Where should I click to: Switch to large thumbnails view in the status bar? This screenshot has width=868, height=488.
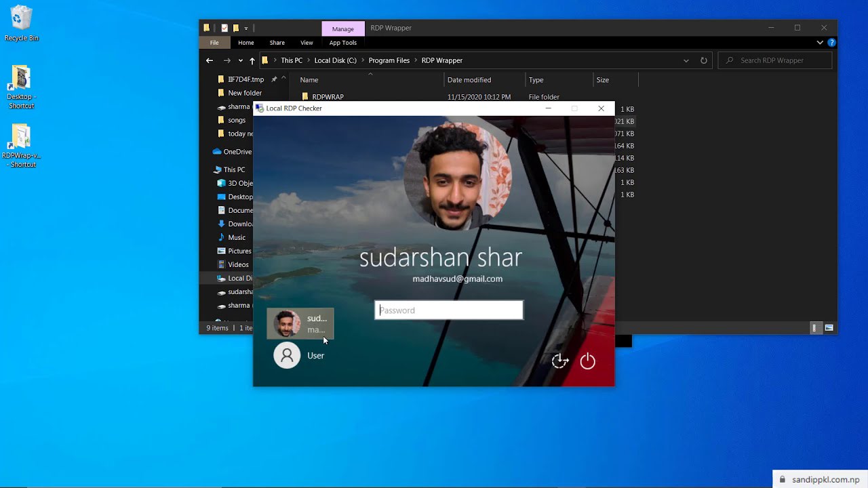pyautogui.click(x=829, y=327)
